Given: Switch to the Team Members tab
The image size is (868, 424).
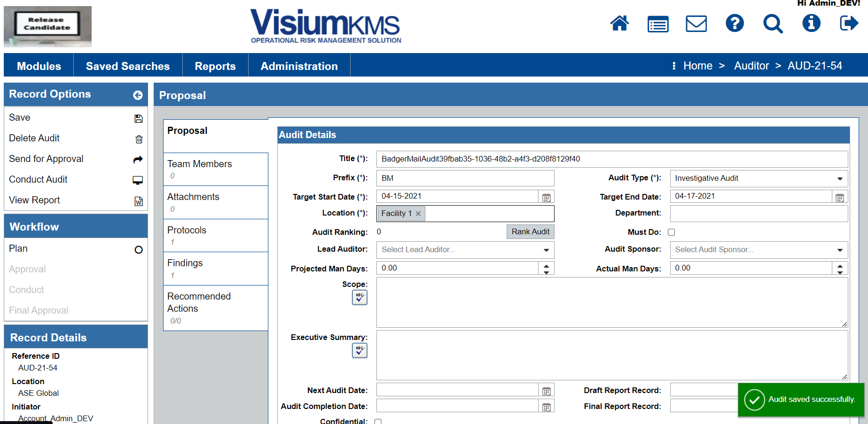Looking at the screenshot, I should [216, 170].
